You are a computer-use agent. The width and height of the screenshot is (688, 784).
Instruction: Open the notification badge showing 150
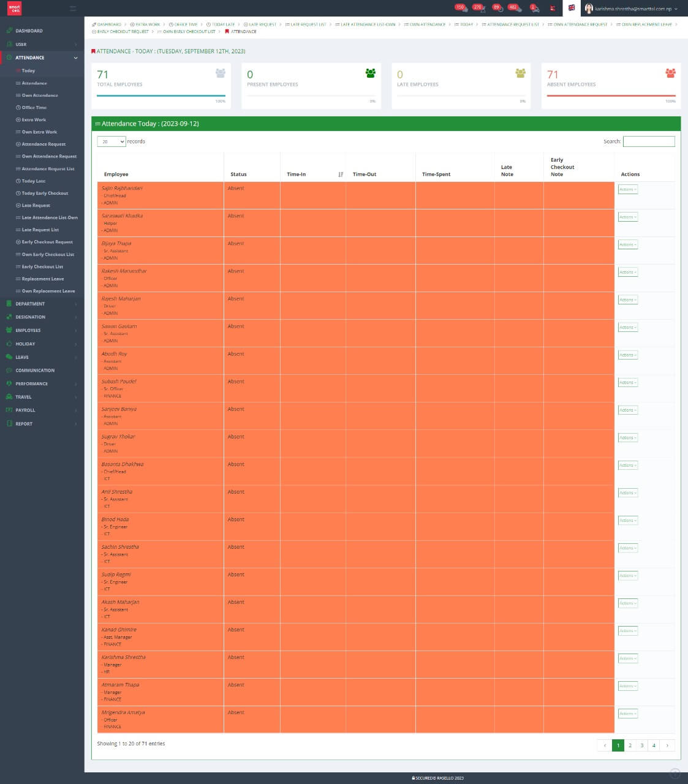tap(461, 8)
